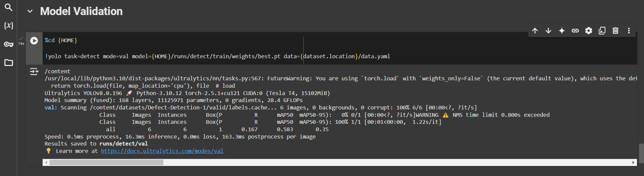Collapse the Model Validation section
The width and height of the screenshot is (644, 176).
tap(30, 11)
